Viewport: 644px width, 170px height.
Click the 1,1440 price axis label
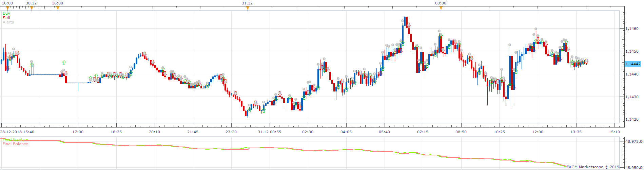(x=632, y=74)
